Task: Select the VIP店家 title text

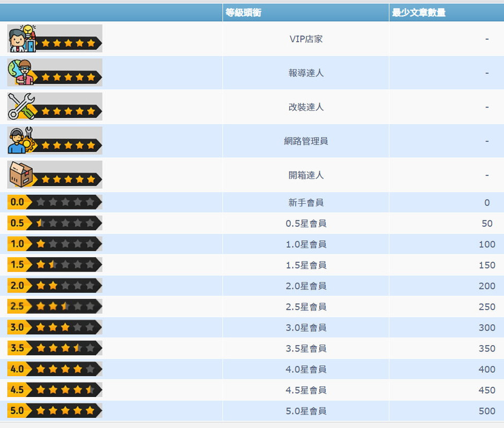Action: (x=306, y=39)
